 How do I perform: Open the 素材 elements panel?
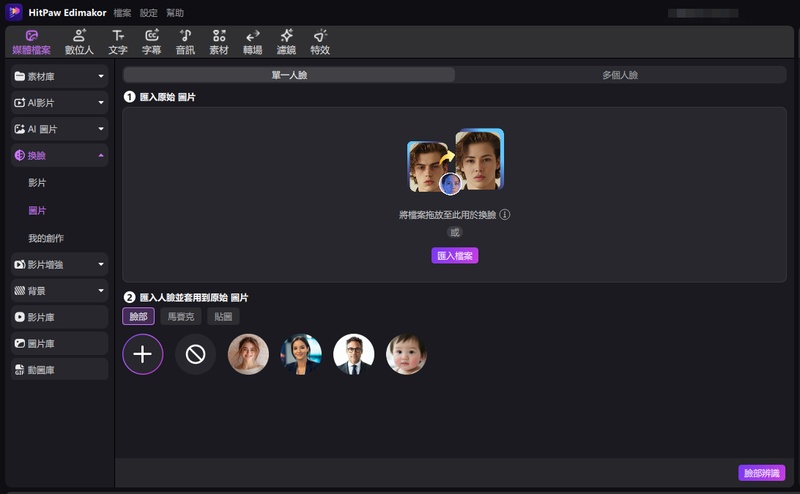click(x=219, y=42)
